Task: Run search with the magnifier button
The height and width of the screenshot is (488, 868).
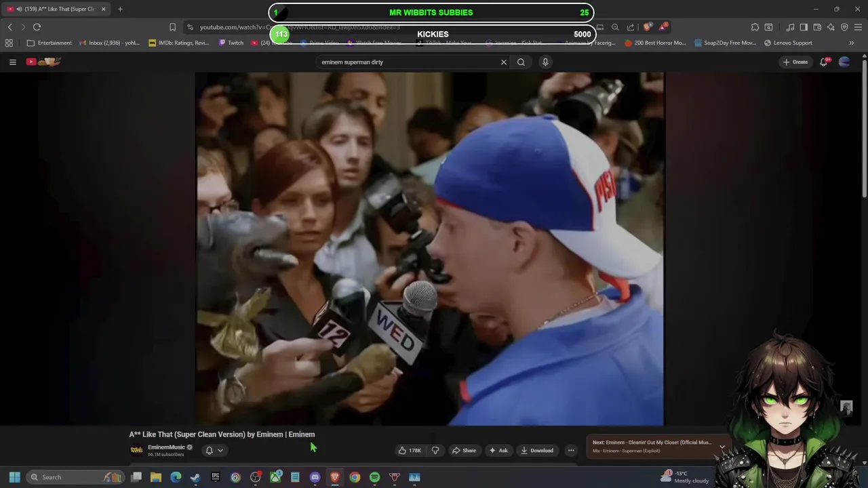Action: (521, 62)
